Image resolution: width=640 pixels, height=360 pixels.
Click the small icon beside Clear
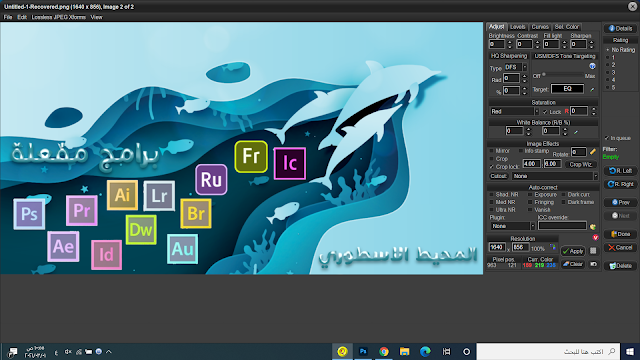coord(593,264)
